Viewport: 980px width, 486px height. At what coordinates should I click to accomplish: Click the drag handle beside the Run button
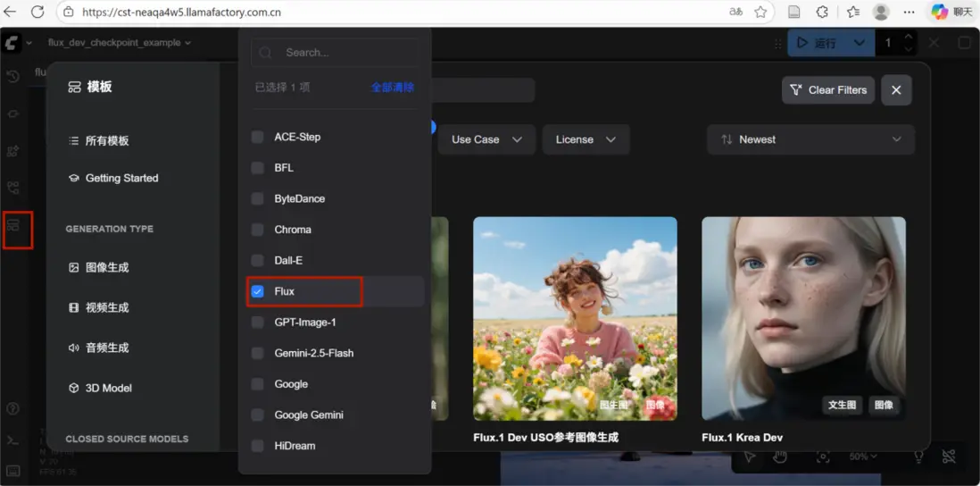778,43
